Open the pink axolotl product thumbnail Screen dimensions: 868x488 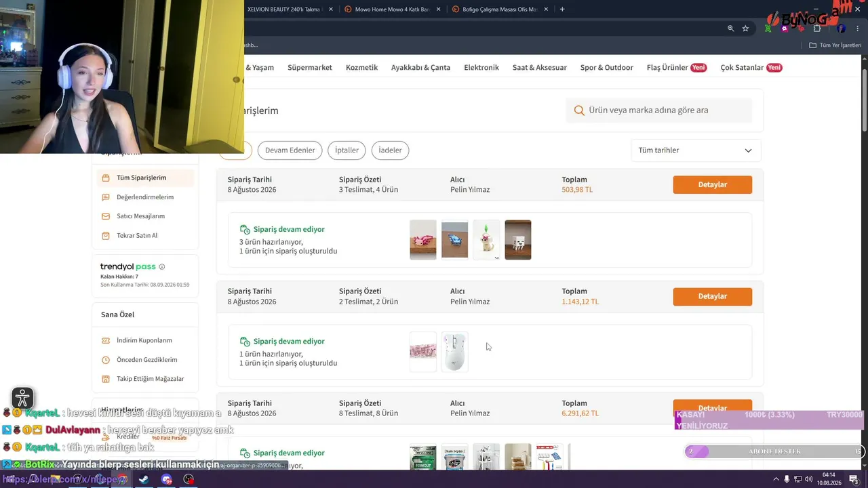pos(423,240)
